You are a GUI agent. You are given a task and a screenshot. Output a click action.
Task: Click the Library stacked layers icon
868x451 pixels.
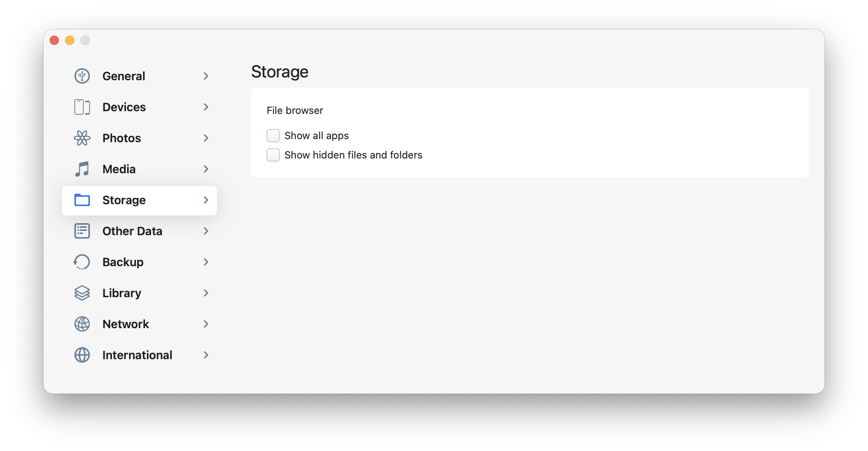point(82,293)
